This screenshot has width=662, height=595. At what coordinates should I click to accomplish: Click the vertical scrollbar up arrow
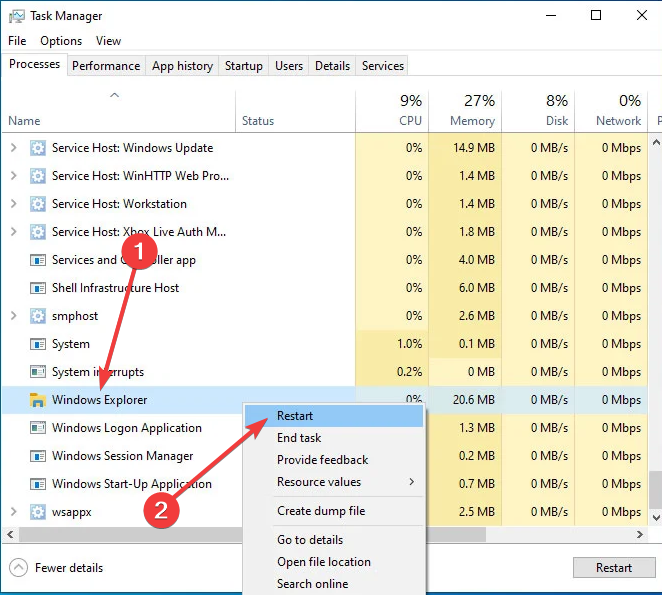(x=656, y=142)
